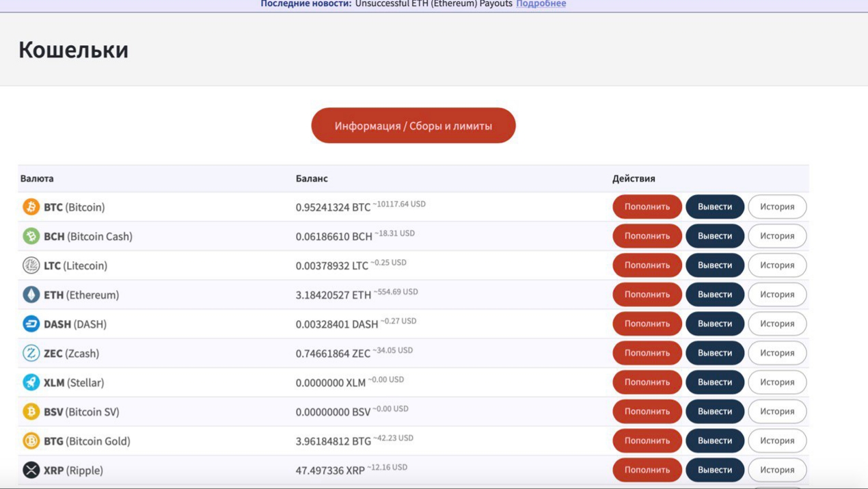The width and height of the screenshot is (868, 489).
Task: Click the BTC (Bitcoin) currency name
Action: click(x=74, y=207)
